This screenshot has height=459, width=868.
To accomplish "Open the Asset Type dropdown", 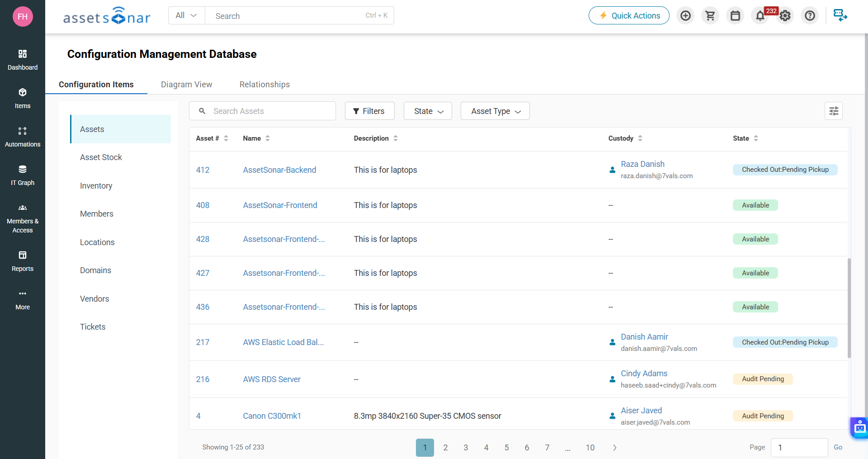I will point(495,111).
